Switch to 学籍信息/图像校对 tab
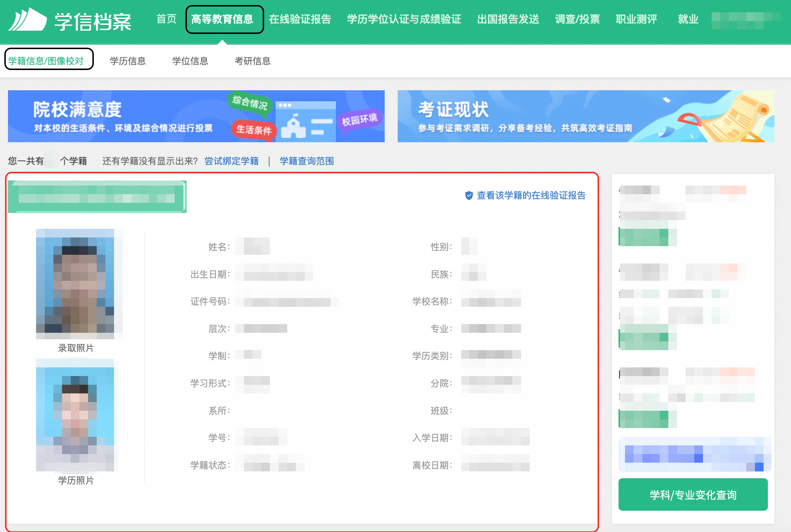Image resolution: width=791 pixels, height=532 pixels. coord(46,61)
